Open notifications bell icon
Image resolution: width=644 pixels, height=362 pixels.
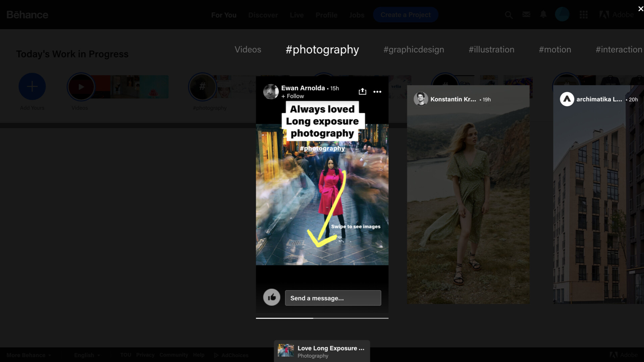[x=543, y=14]
